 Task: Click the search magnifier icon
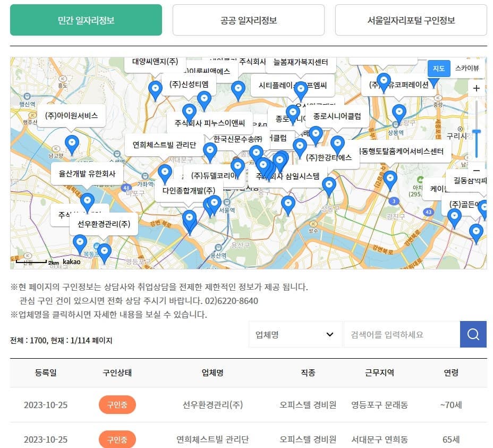coord(472,334)
